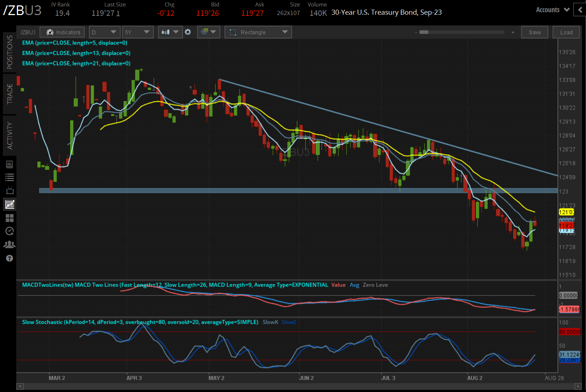Switch to the TRADE vertical tab
The width and height of the screenshot is (586, 392).
pos(10,94)
